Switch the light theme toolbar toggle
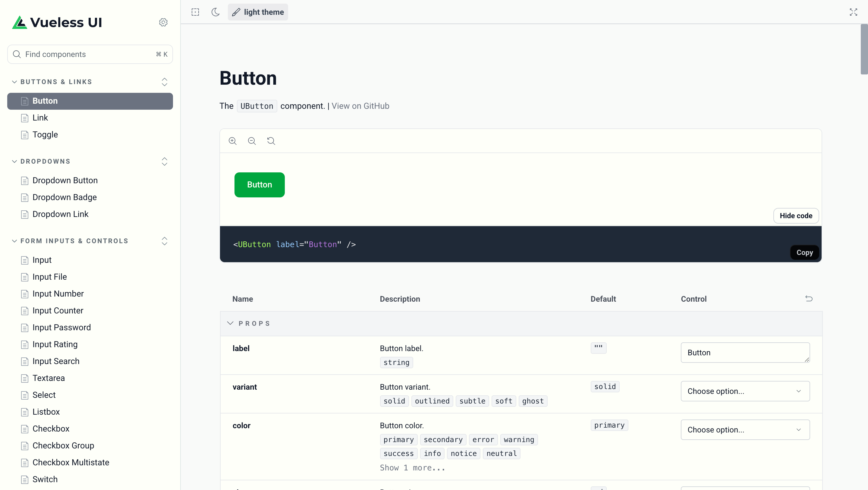Viewport: 868px width, 490px height. (x=258, y=12)
